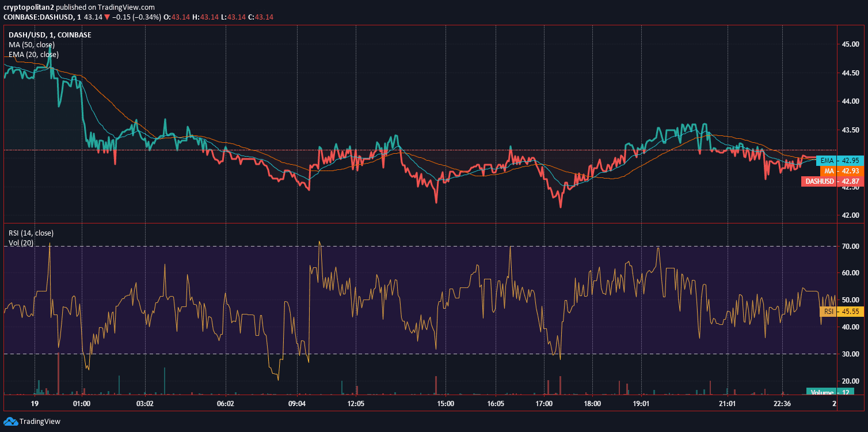Select the low value L:43.14
Viewport: 868px width, 432px height.
click(233, 17)
